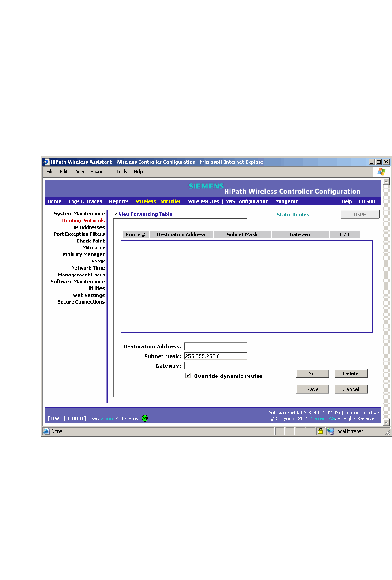Click the SIEMENS logo in header

tap(206, 186)
